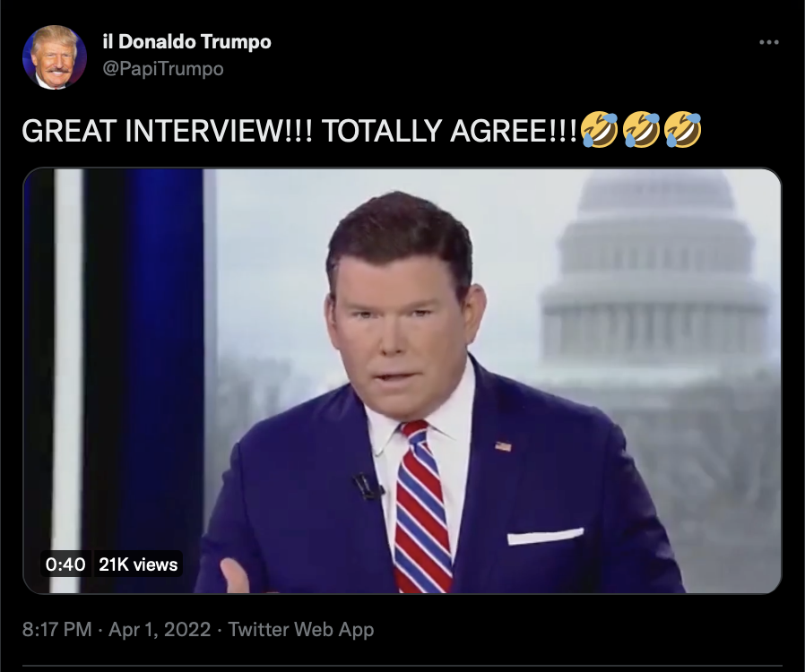Click the flag lapel pin in the video
Viewport: 805px width, 672px height.
coord(503,446)
